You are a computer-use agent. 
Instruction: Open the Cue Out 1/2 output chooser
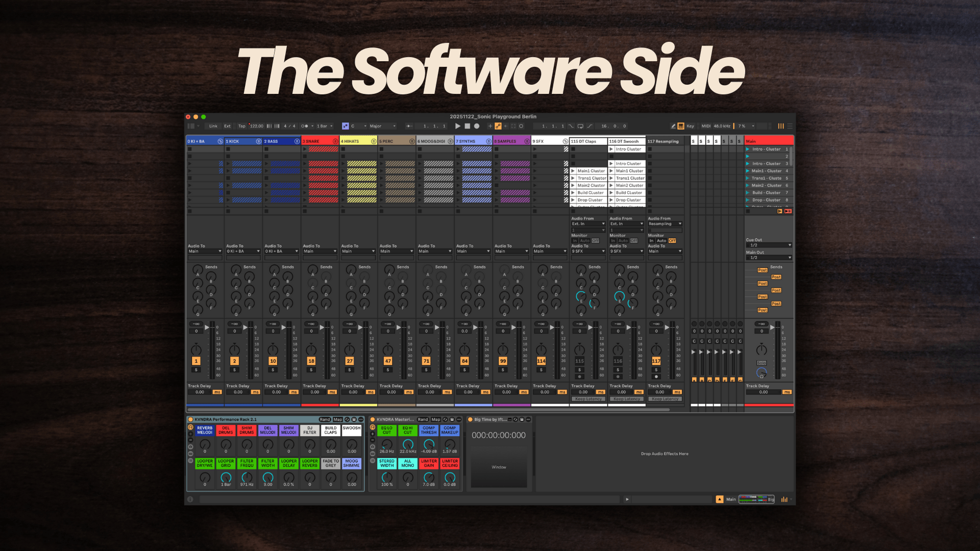(x=769, y=245)
